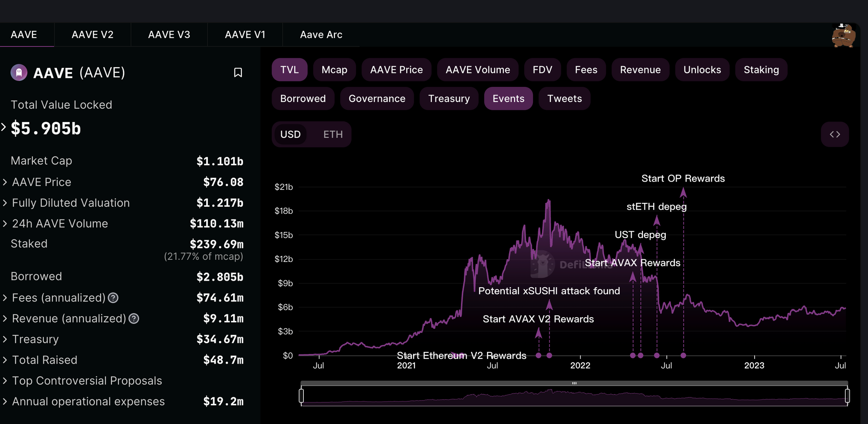
Task: Enable the Governance chart metric
Action: tap(377, 99)
